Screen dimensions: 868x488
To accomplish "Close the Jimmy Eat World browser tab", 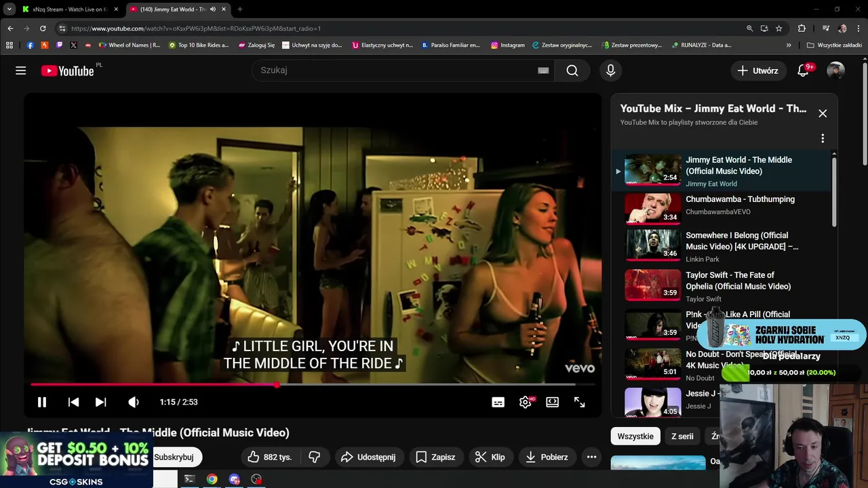I will (x=224, y=9).
